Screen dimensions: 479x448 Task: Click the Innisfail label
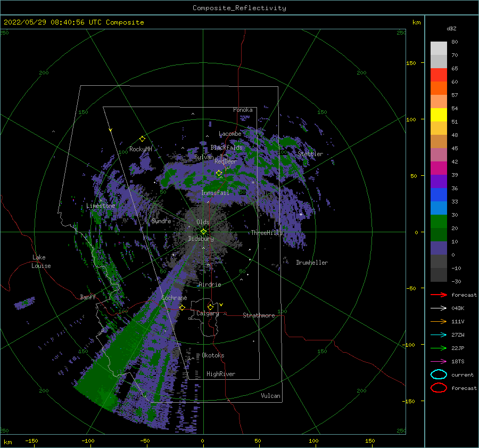(215, 193)
